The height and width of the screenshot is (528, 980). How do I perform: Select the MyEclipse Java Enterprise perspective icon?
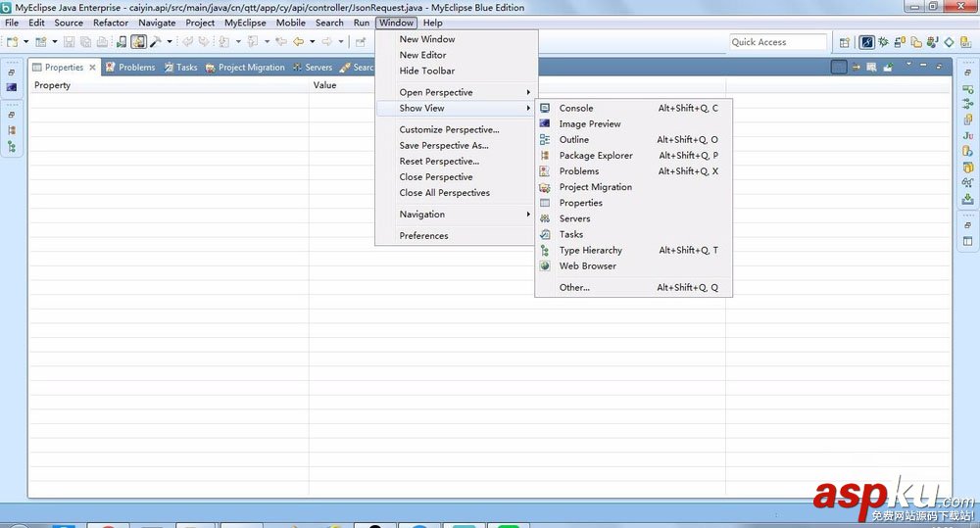867,42
